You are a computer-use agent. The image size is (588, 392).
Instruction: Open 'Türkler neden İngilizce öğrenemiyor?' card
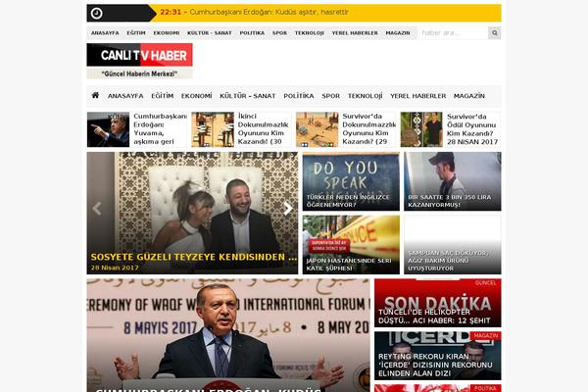351,181
